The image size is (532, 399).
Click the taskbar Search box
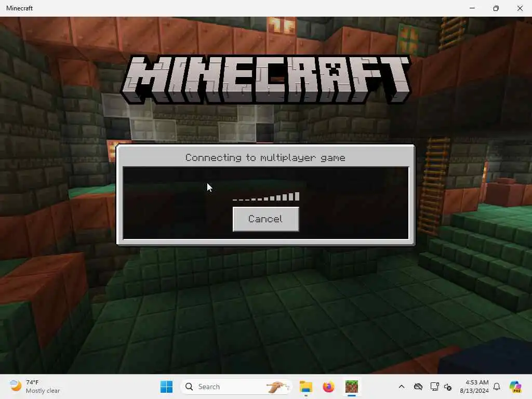click(x=236, y=387)
